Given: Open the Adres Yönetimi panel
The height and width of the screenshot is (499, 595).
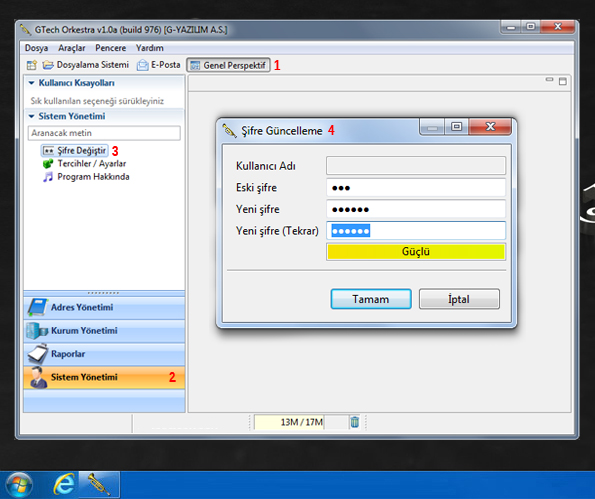Looking at the screenshot, I should 104,308.
